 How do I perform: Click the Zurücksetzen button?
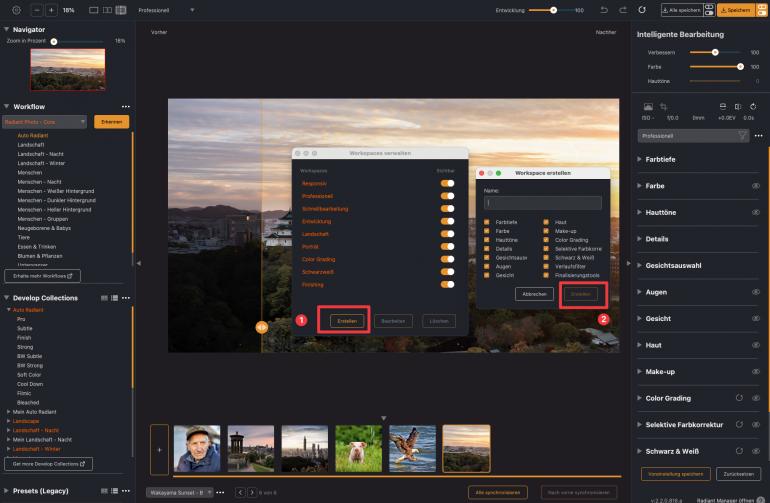(739, 474)
